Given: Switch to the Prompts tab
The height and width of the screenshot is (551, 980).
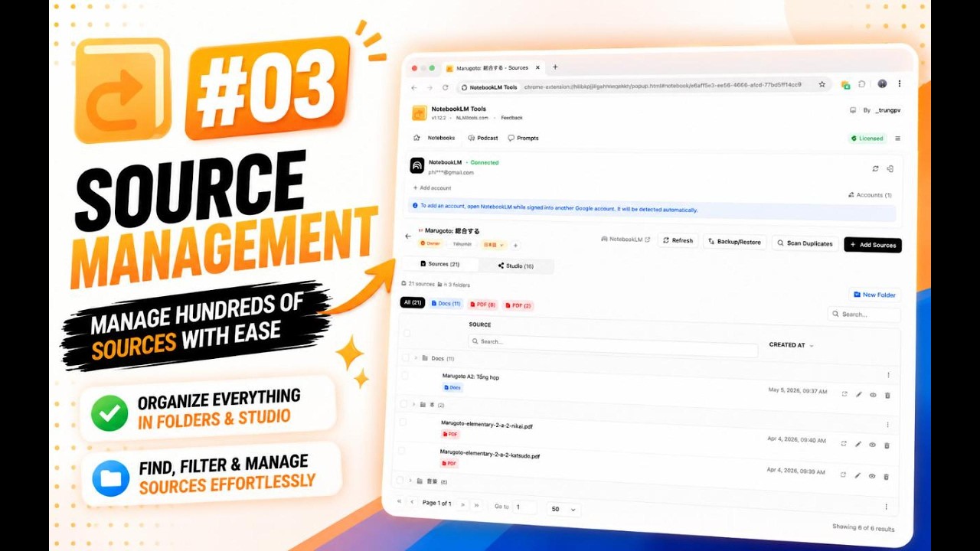Looking at the screenshot, I should point(524,138).
